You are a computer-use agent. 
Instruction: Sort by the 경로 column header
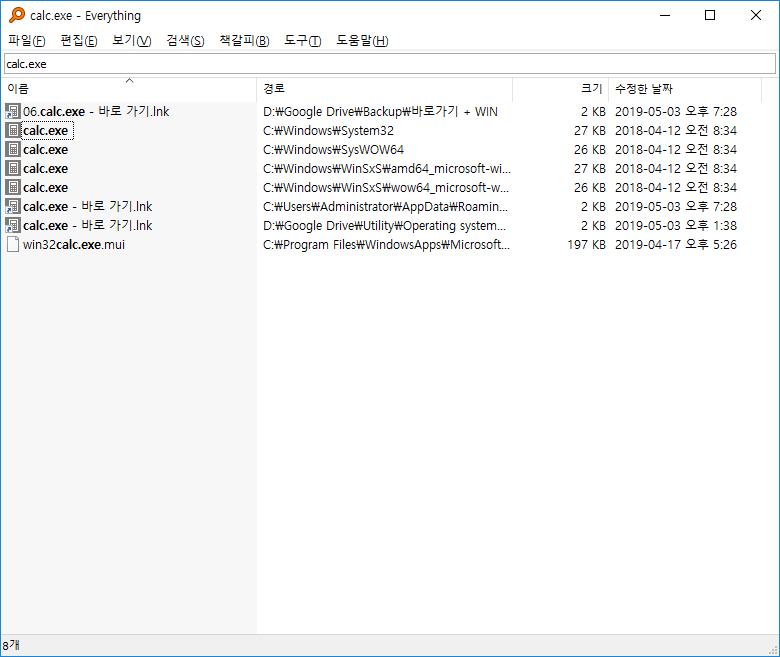pos(385,89)
